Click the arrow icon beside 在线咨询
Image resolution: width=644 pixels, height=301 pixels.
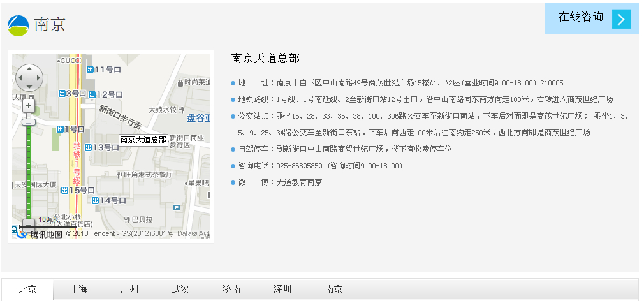621,19
